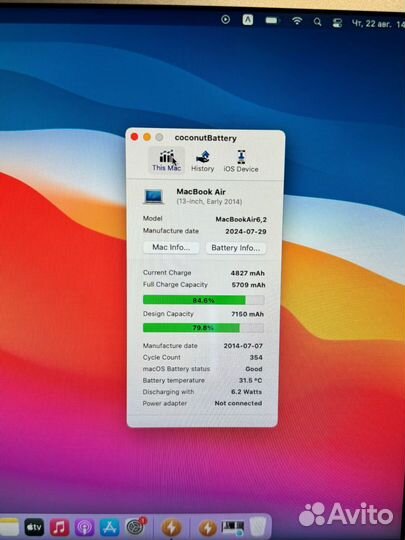Open Notes from the Dock
The height and width of the screenshot is (540, 405).
coord(9,527)
